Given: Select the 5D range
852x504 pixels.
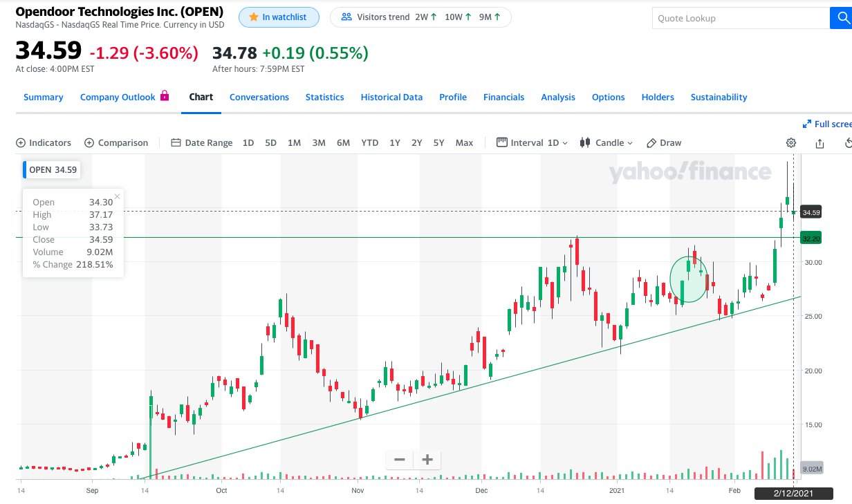Looking at the screenshot, I should click(x=270, y=143).
